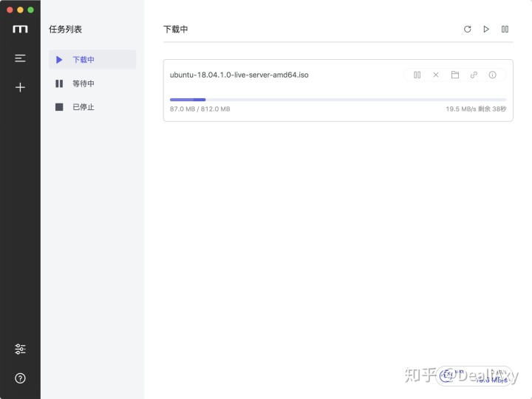The height and width of the screenshot is (399, 532).
Task: Close the Motrix window with red button
Action: (10, 10)
